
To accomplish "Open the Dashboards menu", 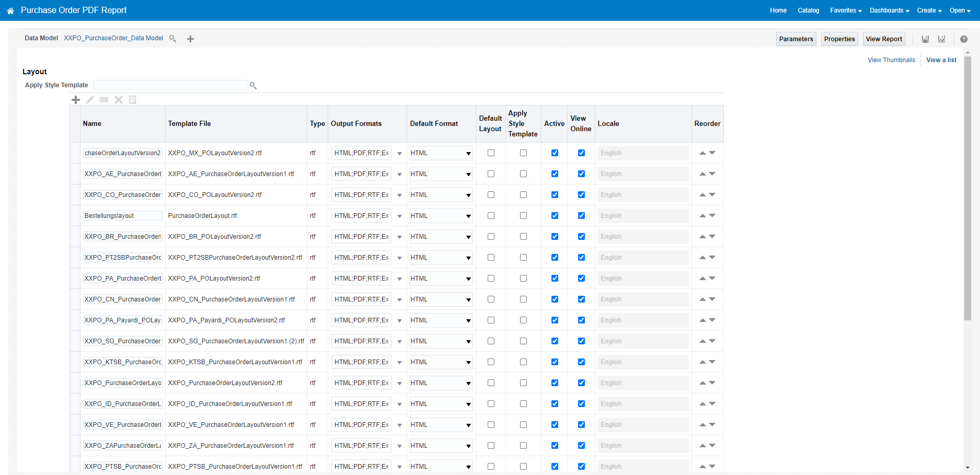I will pyautogui.click(x=889, y=10).
